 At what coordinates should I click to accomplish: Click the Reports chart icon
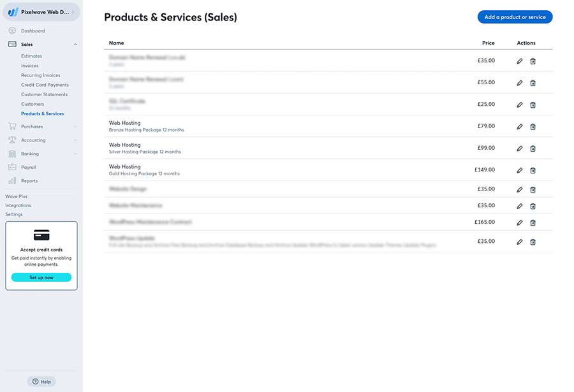(x=12, y=180)
